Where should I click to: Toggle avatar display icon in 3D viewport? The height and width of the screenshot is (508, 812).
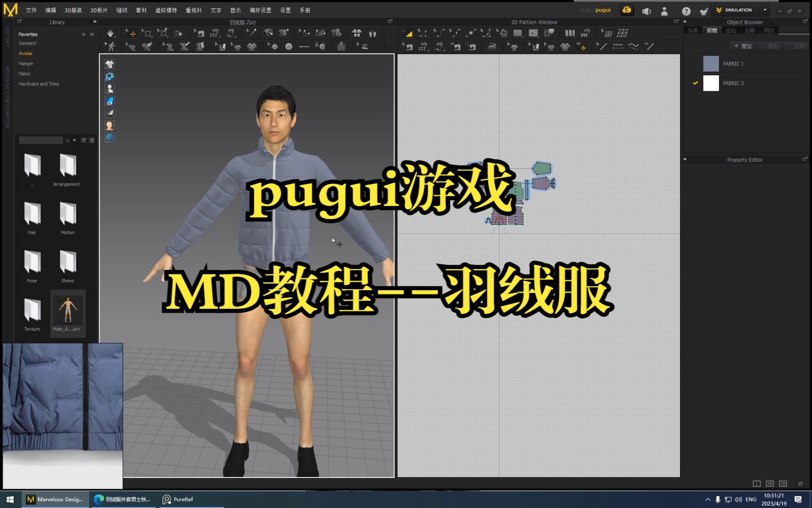(109, 88)
